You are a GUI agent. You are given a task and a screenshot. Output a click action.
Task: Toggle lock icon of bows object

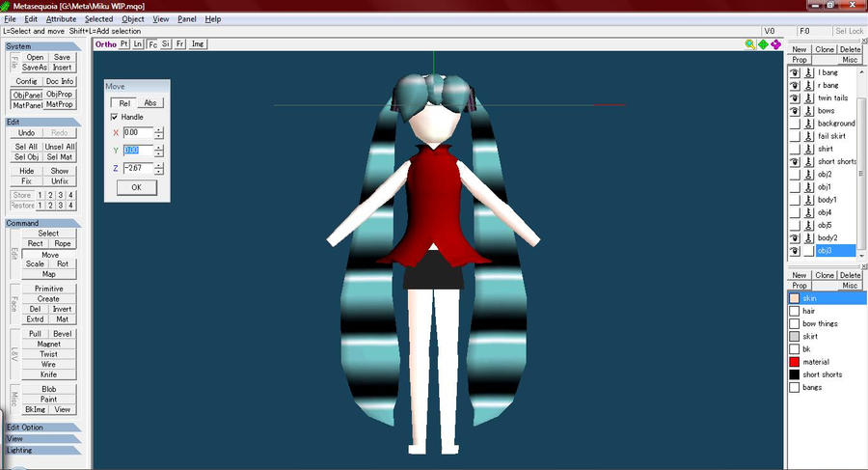tap(809, 111)
